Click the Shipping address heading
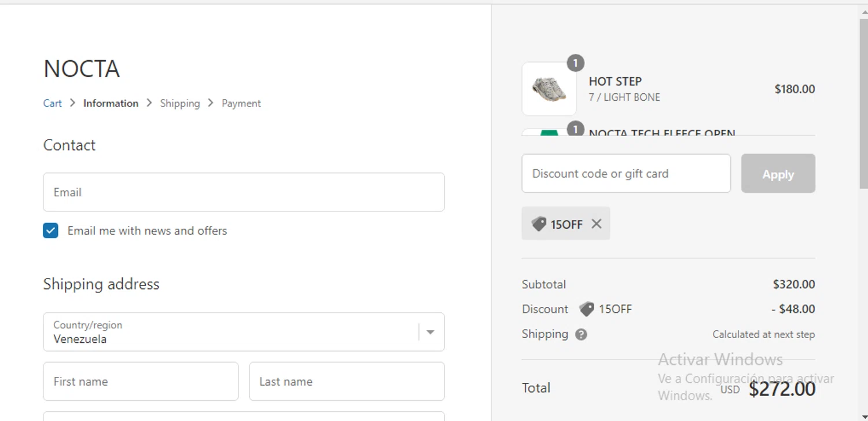Screen dimensions: 868x421 [x=101, y=284]
